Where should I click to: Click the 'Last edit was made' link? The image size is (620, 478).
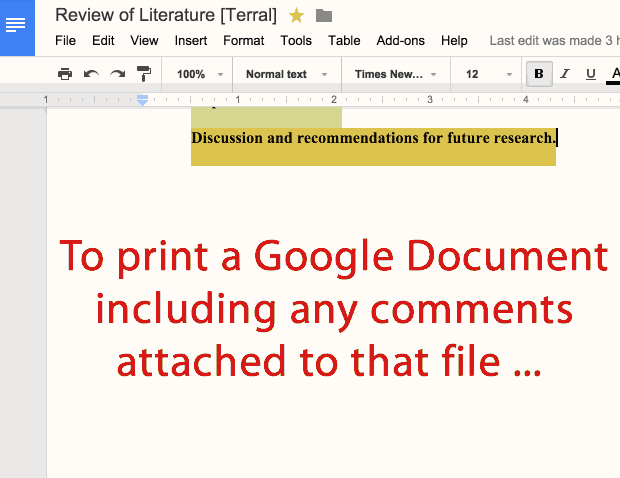pyautogui.click(x=554, y=40)
